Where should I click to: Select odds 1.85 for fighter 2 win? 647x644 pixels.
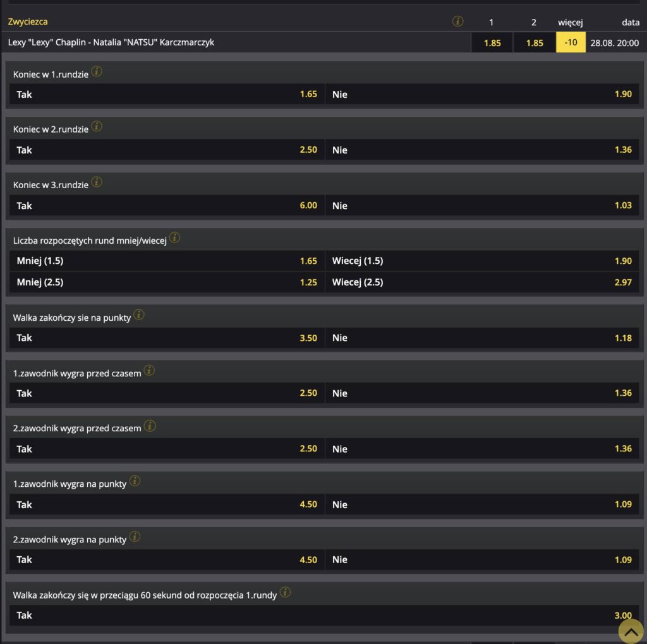(x=534, y=43)
